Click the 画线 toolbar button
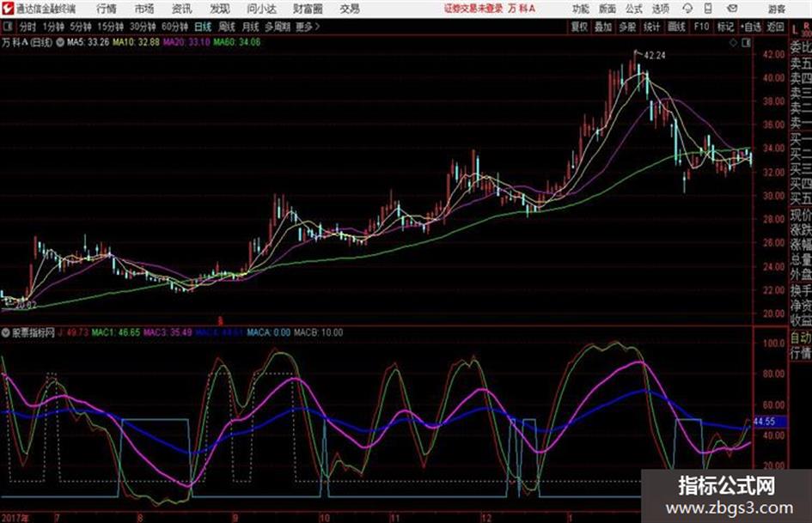 [x=676, y=27]
